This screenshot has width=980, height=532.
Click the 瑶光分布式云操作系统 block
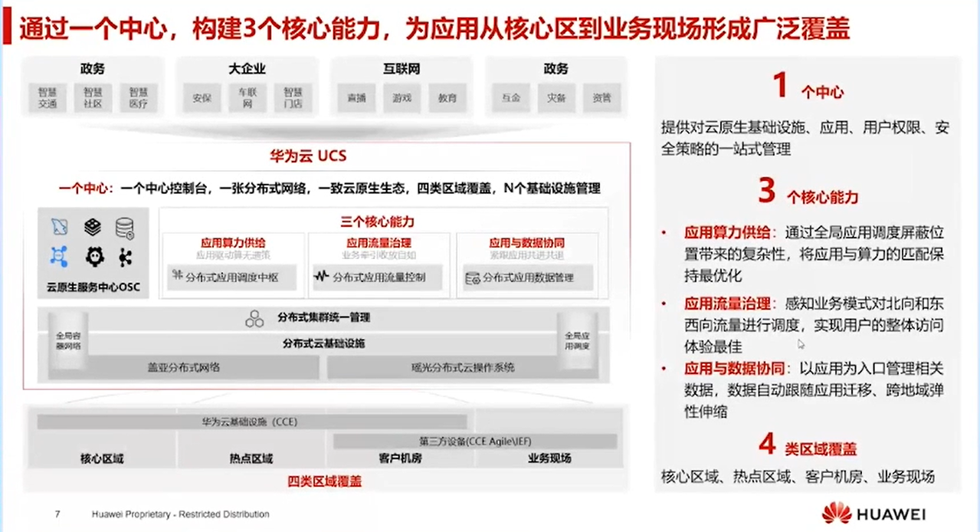click(462, 367)
